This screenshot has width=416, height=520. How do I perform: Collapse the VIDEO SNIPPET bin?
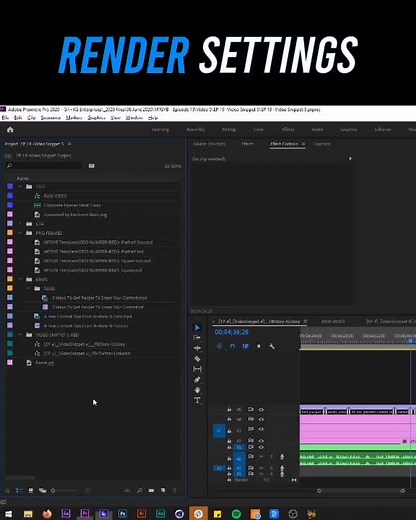(21, 335)
